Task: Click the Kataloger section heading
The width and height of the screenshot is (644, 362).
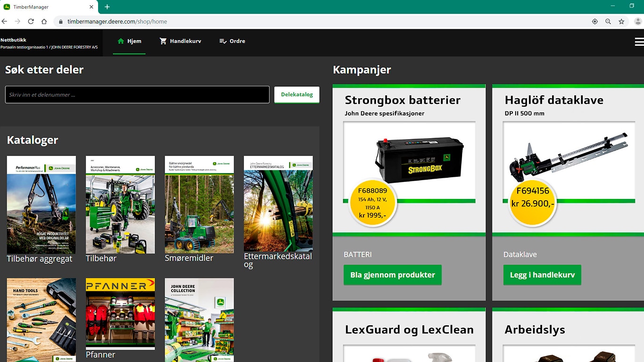Action: tap(33, 140)
